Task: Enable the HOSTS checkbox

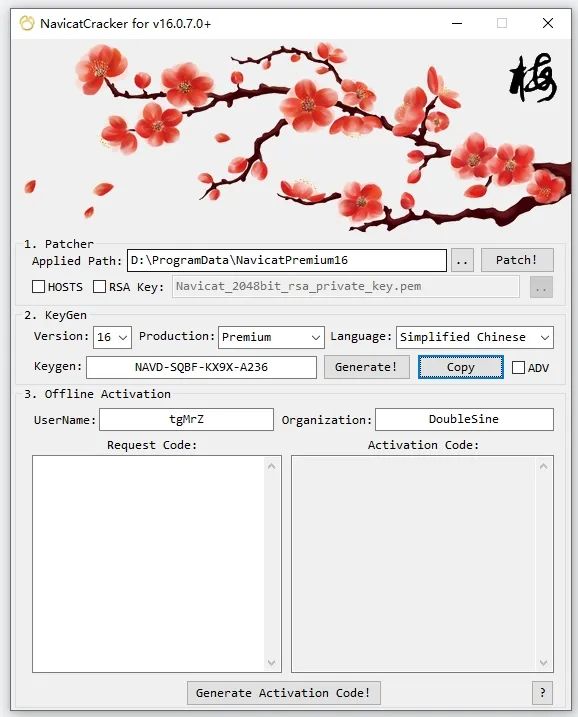Action: [x=38, y=287]
